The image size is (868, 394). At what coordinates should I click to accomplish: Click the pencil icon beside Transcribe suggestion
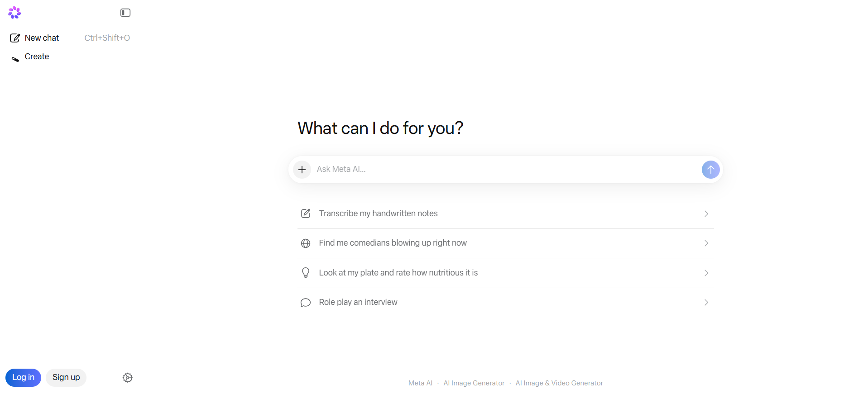[x=306, y=214]
